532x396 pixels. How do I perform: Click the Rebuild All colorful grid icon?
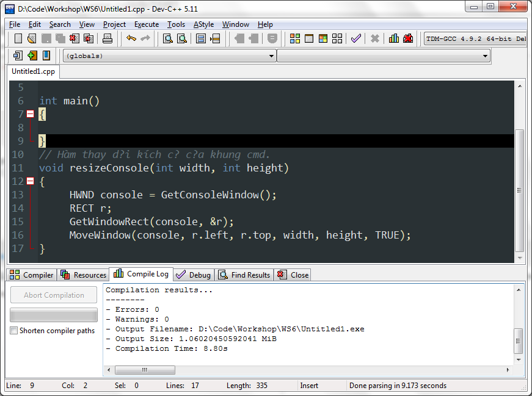point(337,38)
